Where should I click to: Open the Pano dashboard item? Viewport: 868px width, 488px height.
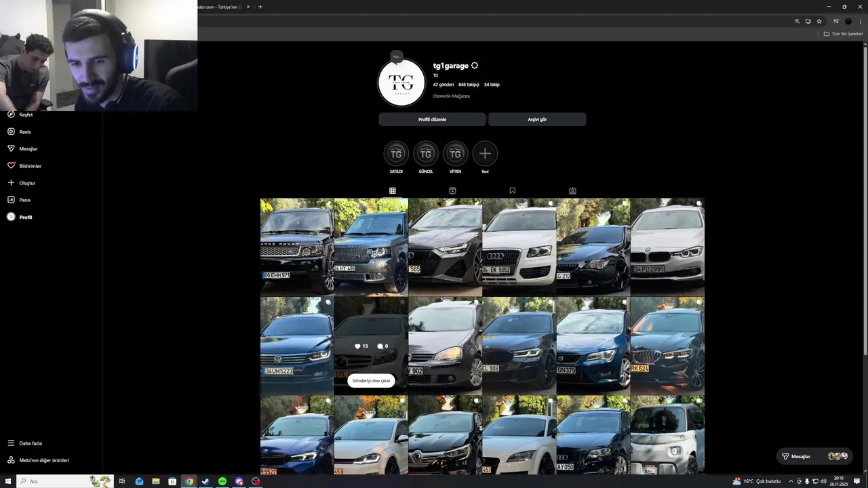[x=18, y=200]
